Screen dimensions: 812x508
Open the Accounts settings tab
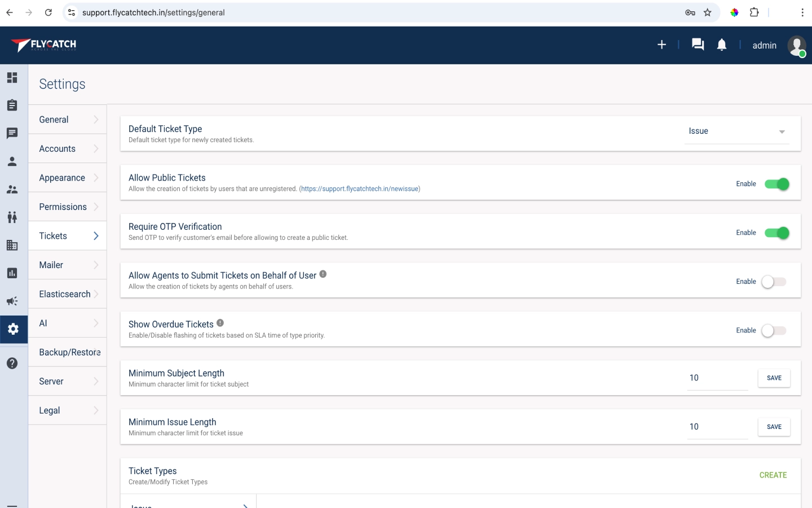[68, 148]
